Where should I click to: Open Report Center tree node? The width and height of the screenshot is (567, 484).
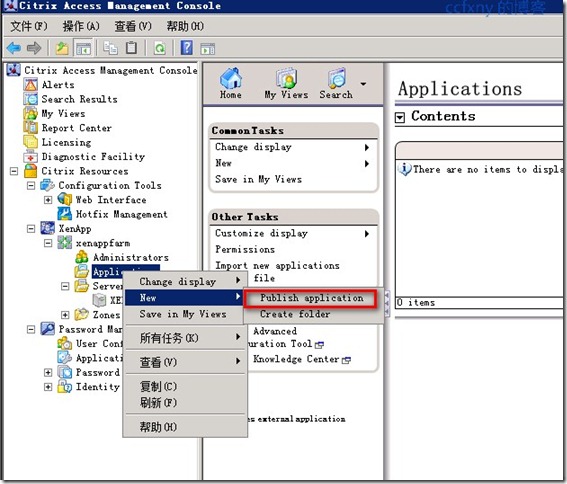76,128
